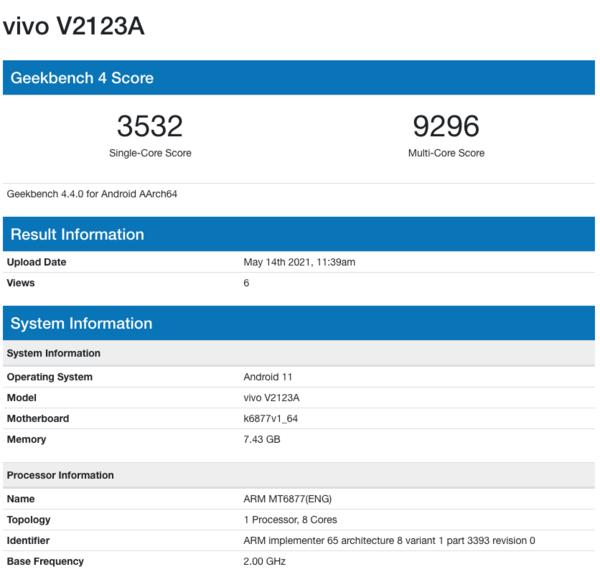Click the processor name ARM MT6877(ENG)
600x582 pixels.
point(288,498)
